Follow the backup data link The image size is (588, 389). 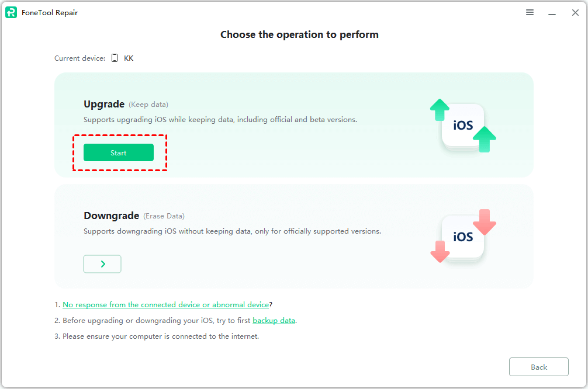[x=274, y=320]
